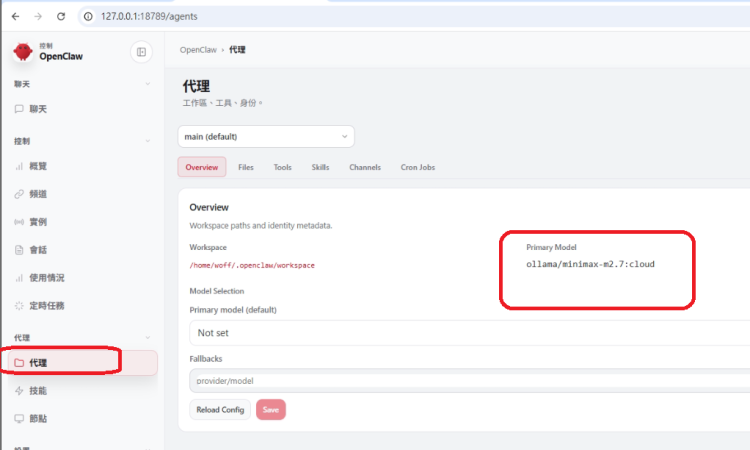This screenshot has width=750, height=450.
Task: Click the broadcast icon beside 實例
Action: coord(19,222)
